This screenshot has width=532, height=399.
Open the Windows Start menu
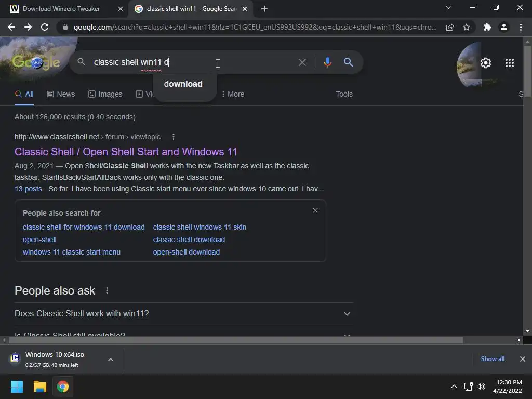point(17,387)
